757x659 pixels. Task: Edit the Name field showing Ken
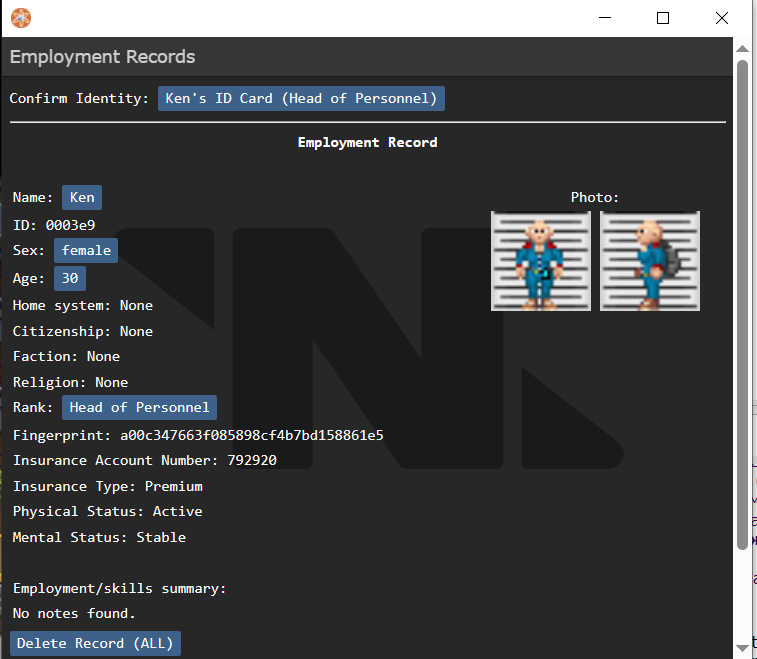[x=82, y=198]
